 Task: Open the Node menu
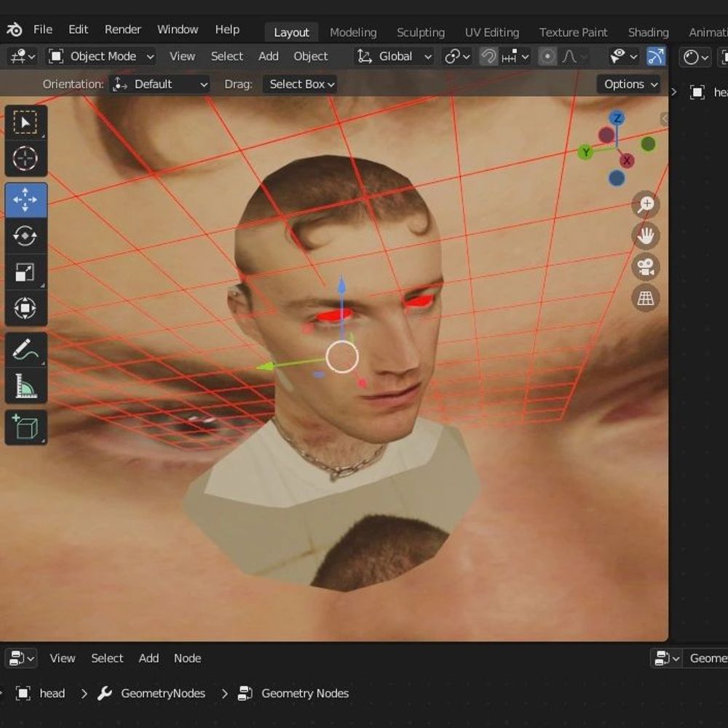(188, 658)
